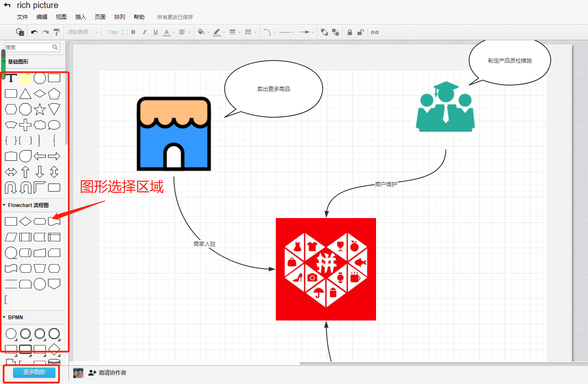Pick the fill color bucket
Image resolution: width=588 pixels, height=384 pixels.
tap(201, 32)
